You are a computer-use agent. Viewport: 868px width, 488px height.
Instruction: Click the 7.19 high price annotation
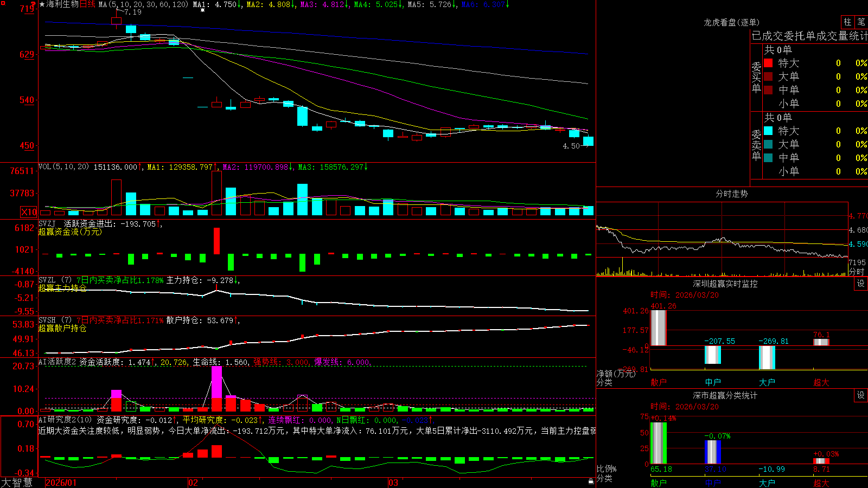point(133,12)
